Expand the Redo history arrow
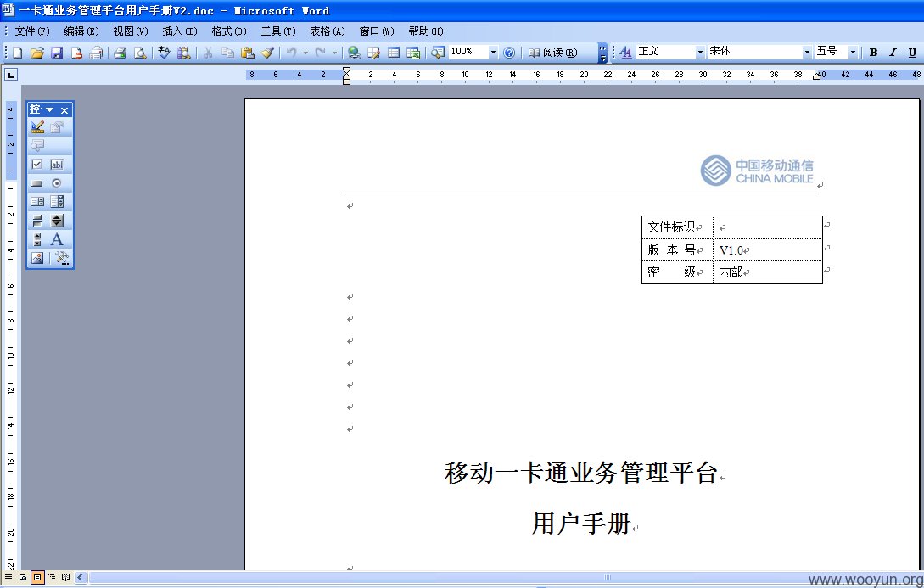This screenshot has height=588, width=924. point(334,53)
